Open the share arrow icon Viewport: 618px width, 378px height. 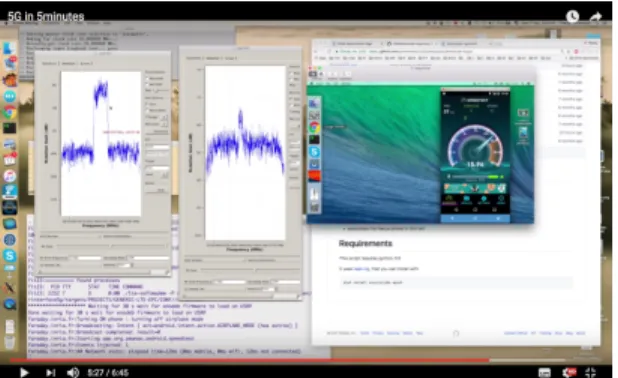(x=596, y=17)
